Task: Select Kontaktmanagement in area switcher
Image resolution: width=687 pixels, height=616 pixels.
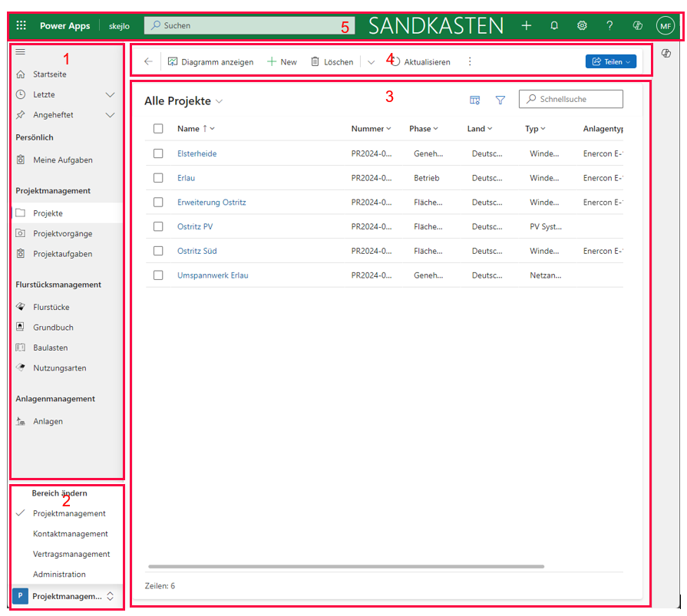Action: coord(71,534)
